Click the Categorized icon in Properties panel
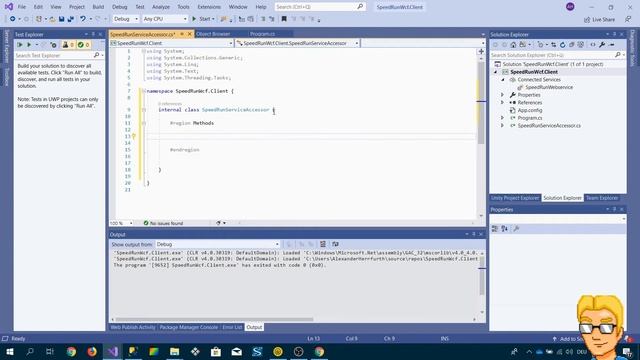This screenshot has width=640, height=360. pyautogui.click(x=495, y=229)
